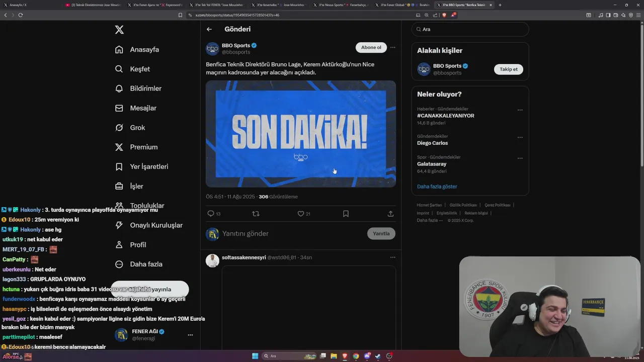
Task: Open soltassakennesyri profile name link
Action: (x=244, y=257)
